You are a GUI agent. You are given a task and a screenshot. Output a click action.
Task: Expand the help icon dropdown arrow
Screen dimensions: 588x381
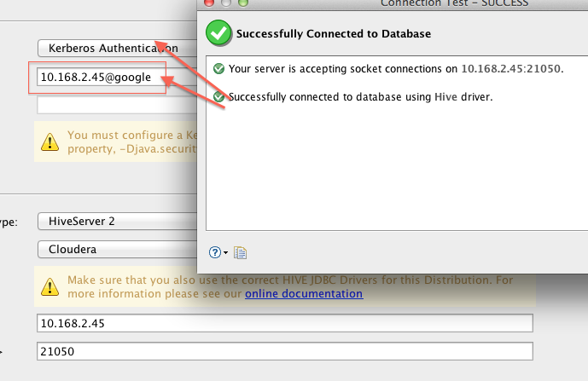pyautogui.click(x=225, y=253)
